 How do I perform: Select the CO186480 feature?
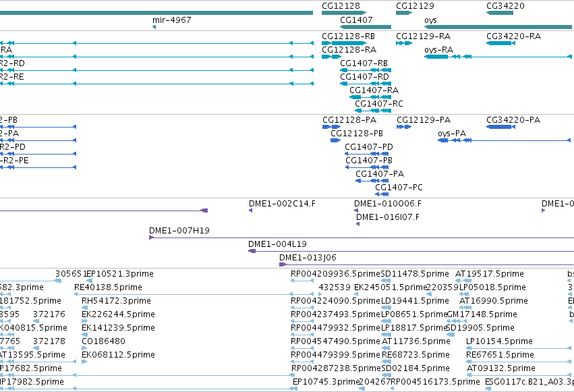pos(84,348)
